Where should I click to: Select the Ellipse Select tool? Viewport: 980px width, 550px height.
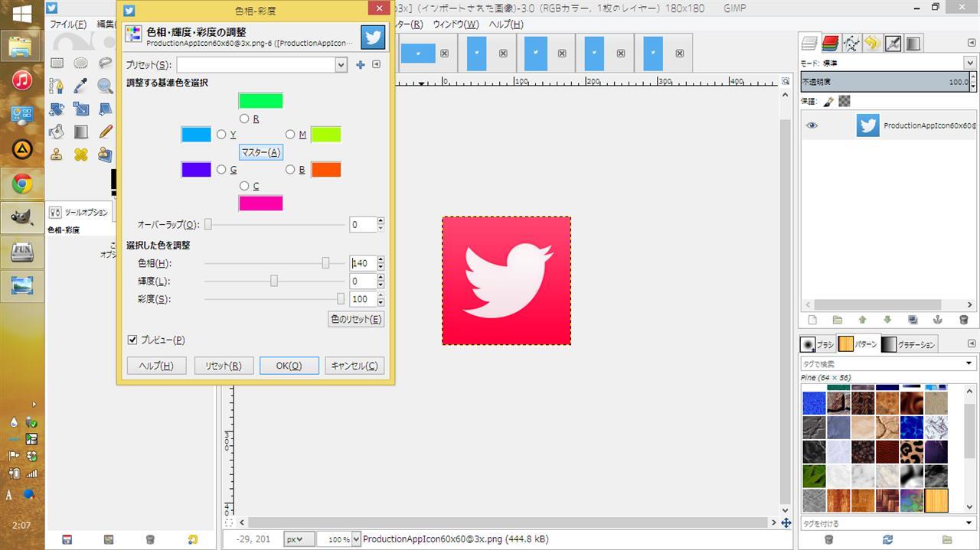(x=80, y=63)
